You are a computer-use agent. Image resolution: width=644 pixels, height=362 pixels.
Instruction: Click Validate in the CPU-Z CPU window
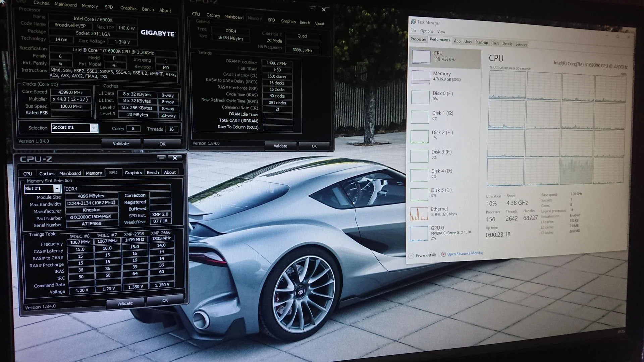[x=121, y=143]
